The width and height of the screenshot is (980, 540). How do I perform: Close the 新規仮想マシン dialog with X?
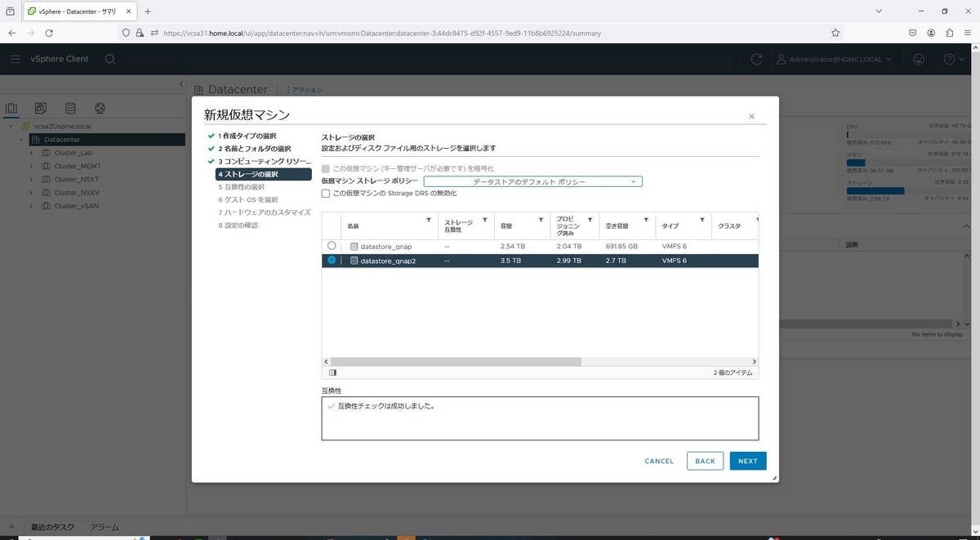(751, 117)
